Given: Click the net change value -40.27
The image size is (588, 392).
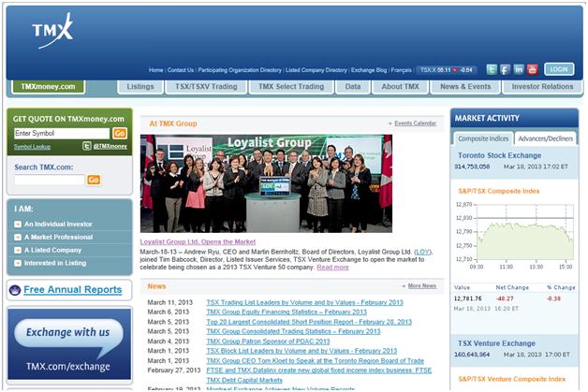Looking at the screenshot, I should click(505, 298).
